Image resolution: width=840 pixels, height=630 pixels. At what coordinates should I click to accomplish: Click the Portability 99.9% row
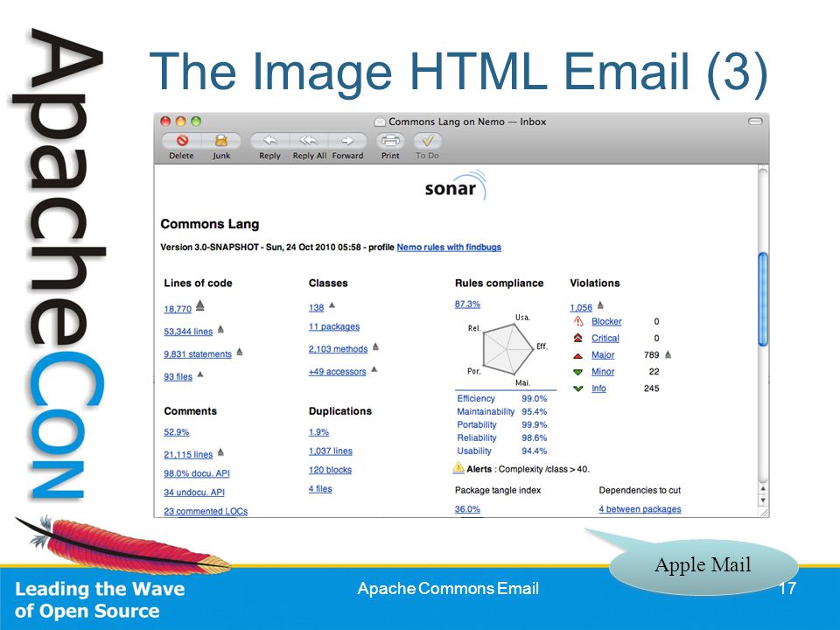click(x=502, y=424)
